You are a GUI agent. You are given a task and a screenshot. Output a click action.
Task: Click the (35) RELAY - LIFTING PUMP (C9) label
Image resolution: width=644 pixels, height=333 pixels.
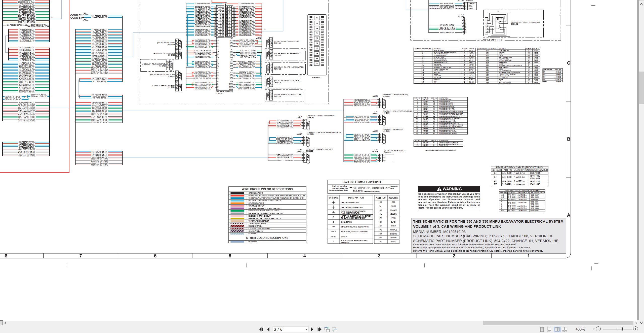click(395, 94)
